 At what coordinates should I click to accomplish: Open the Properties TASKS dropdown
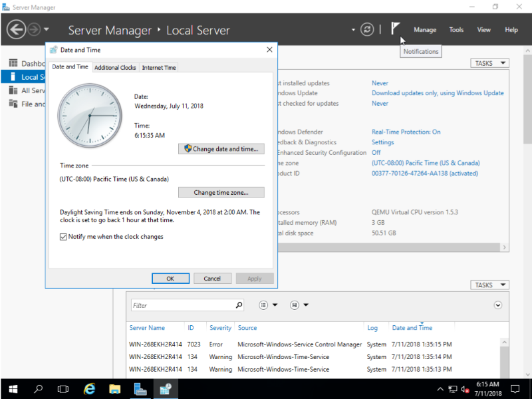[x=489, y=63]
